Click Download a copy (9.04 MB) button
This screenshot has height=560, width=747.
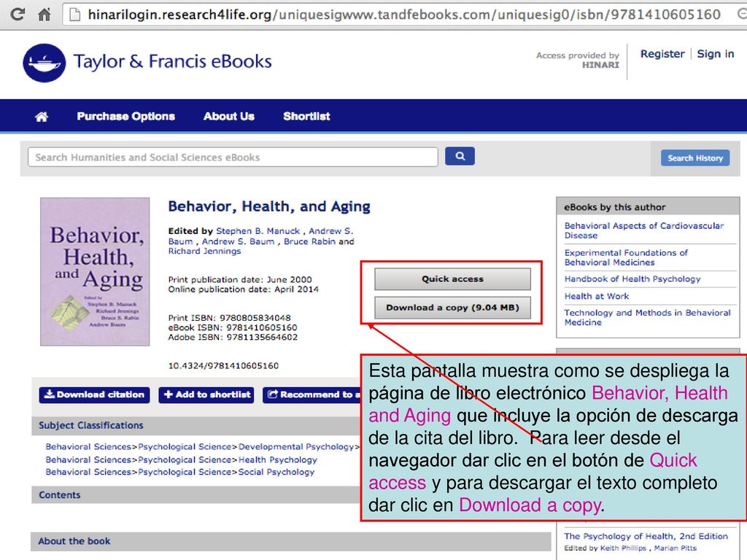[x=452, y=308]
